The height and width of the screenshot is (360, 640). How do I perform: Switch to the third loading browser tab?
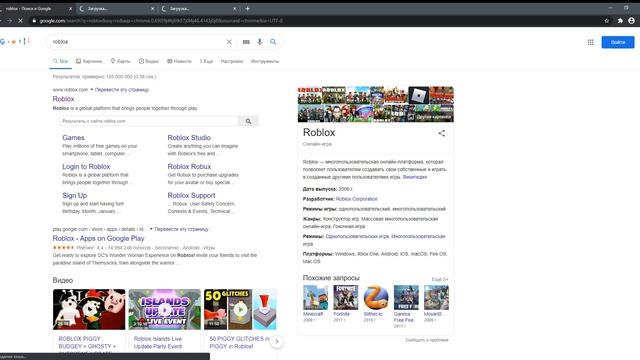coord(199,9)
